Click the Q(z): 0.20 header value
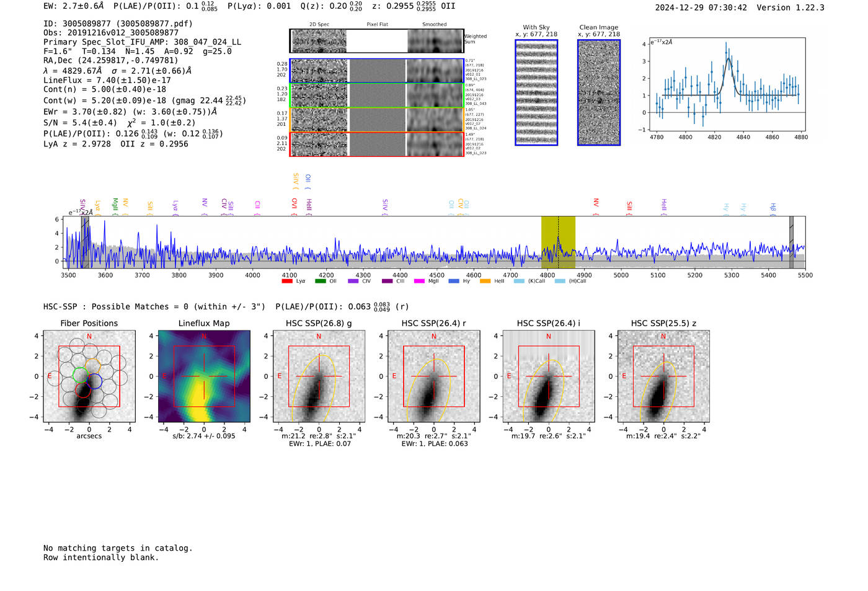The image size is (868, 591). [x=332, y=6]
